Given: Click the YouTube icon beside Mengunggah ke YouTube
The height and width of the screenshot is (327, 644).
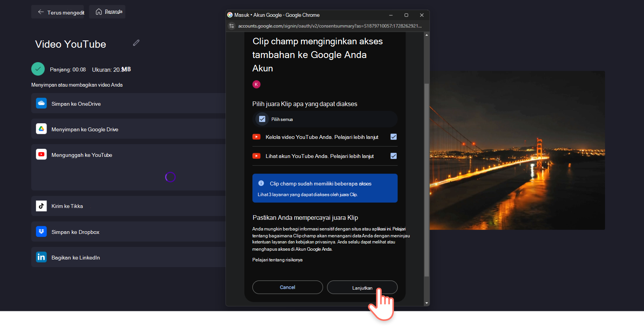Looking at the screenshot, I should [x=41, y=155].
